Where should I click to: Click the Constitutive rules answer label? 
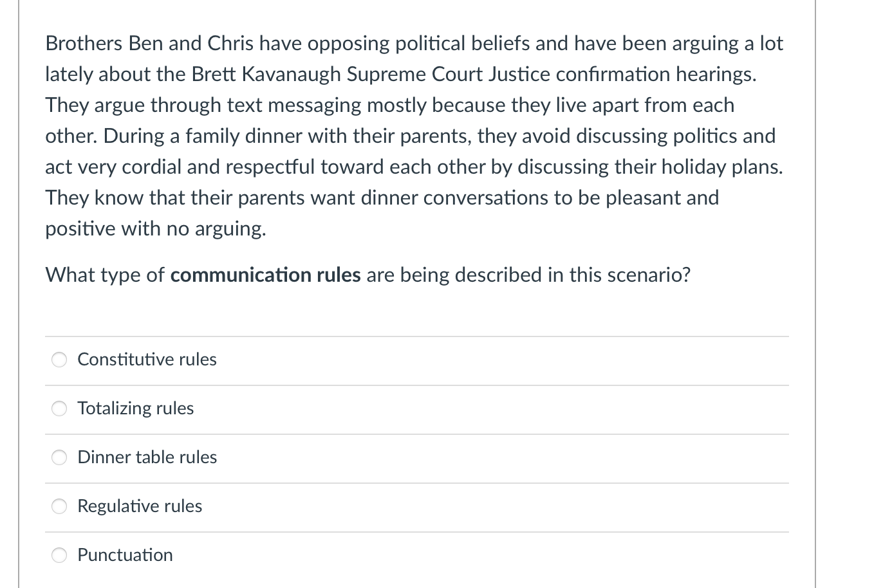click(147, 360)
